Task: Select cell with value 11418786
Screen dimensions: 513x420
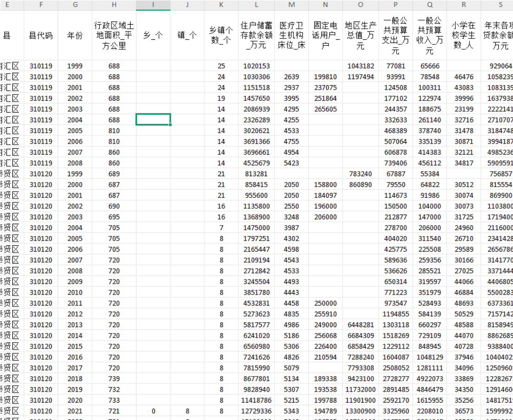Action: pyautogui.click(x=256, y=400)
